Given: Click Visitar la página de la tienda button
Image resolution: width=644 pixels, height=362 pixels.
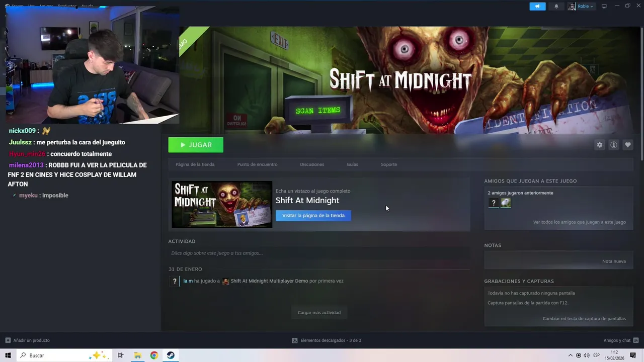Looking at the screenshot, I should pyautogui.click(x=313, y=215).
